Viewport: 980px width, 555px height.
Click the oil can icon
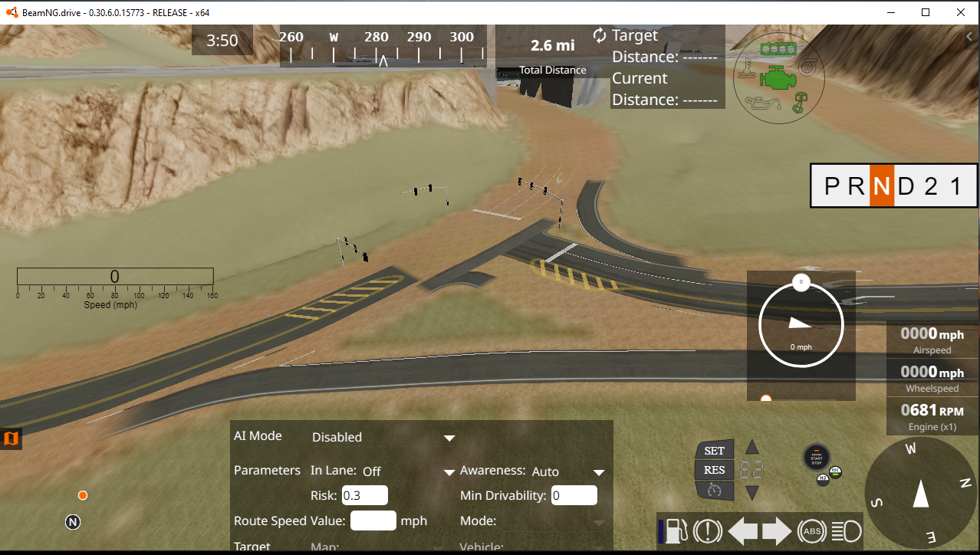[762, 104]
